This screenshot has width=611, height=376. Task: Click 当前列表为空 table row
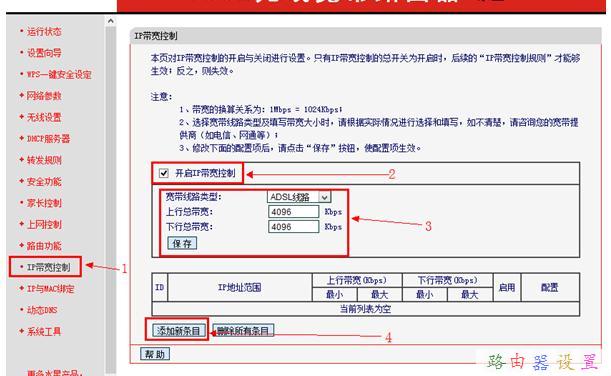(365, 309)
